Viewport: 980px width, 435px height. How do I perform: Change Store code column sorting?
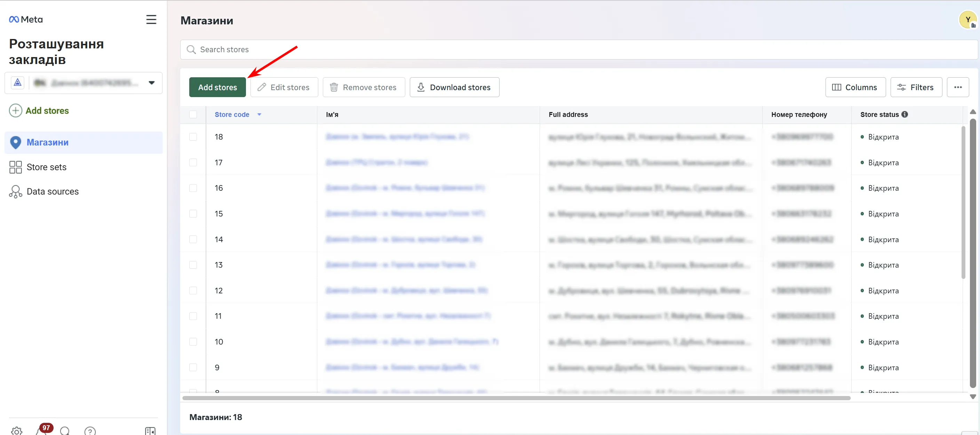pos(260,114)
